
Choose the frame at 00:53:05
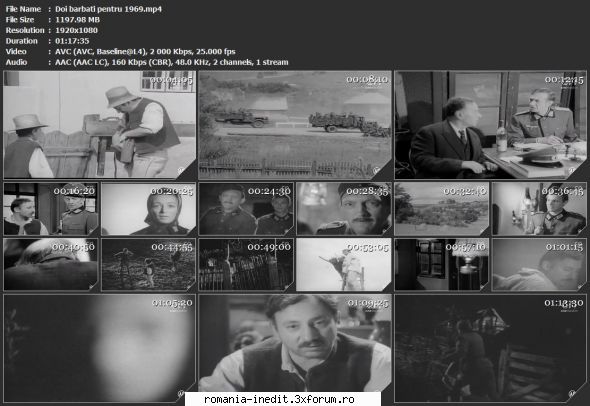(344, 265)
